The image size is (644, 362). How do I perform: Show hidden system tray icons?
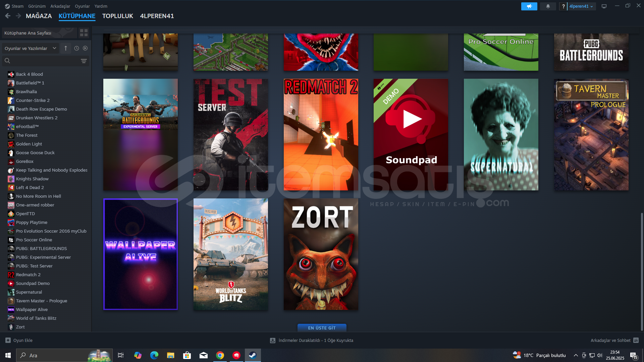[x=576, y=355]
